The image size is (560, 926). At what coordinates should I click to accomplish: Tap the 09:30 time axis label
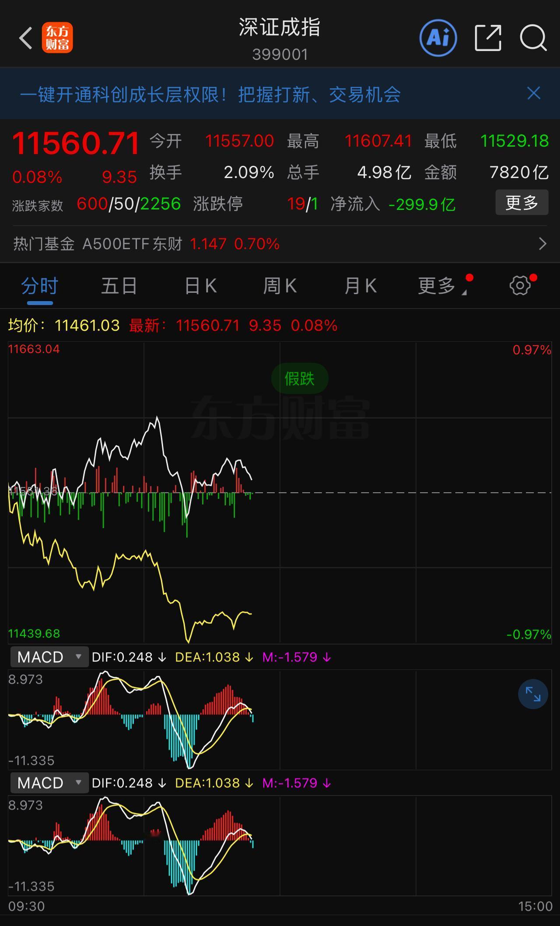tap(26, 906)
